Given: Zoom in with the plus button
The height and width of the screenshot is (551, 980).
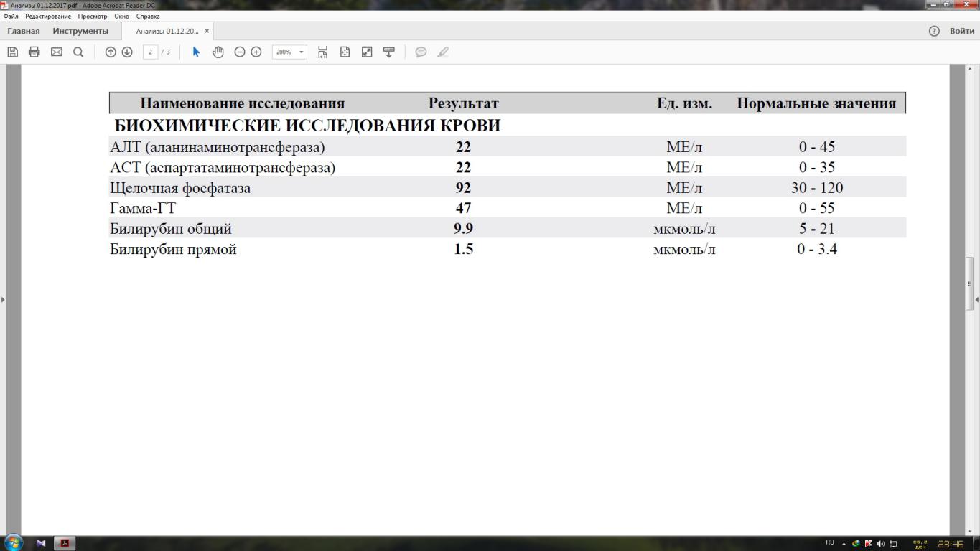Looking at the screenshot, I should pyautogui.click(x=256, y=52).
